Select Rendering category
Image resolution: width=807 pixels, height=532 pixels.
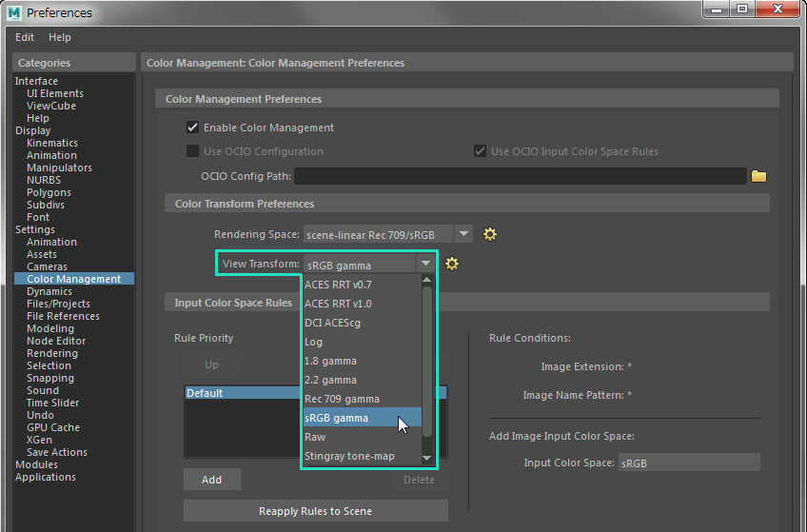[x=52, y=352]
